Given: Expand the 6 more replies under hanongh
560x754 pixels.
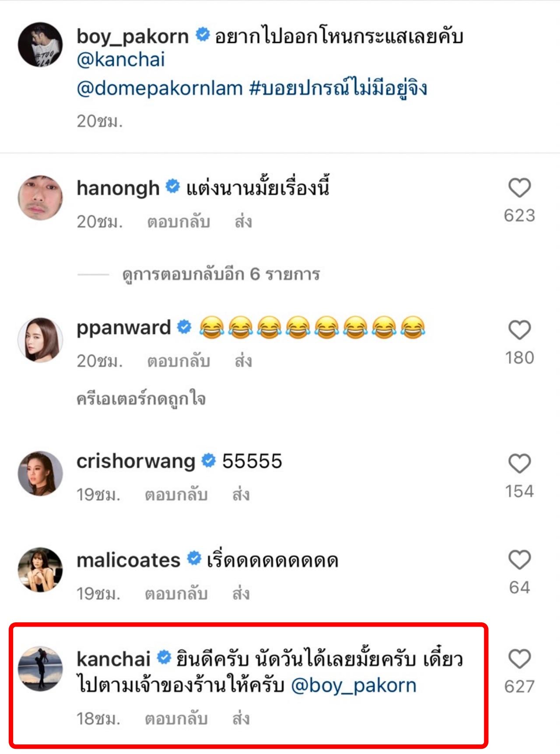Looking at the screenshot, I should point(221,274).
